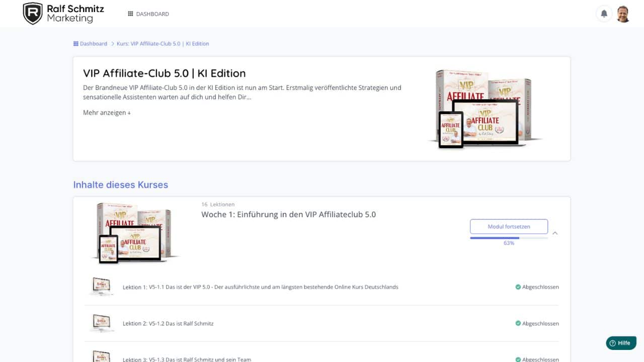Click green check icon of Lektion 2 Abgeschlossen
The width and height of the screenshot is (644, 362).
[x=518, y=323]
